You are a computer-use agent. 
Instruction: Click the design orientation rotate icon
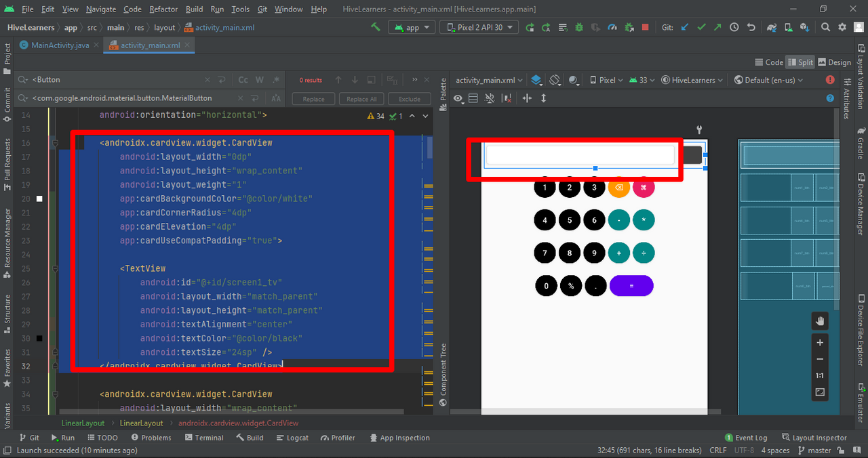coord(555,80)
